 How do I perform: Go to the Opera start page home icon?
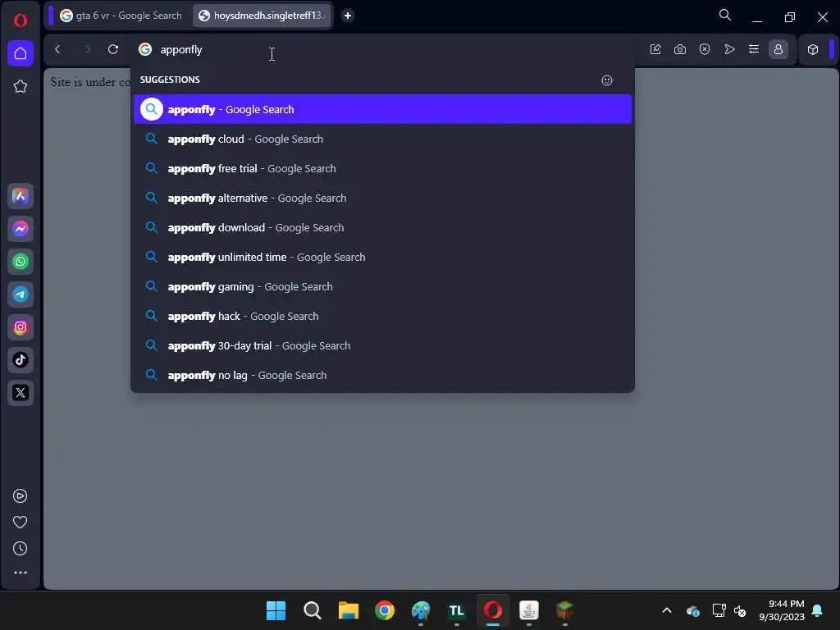[x=21, y=53]
